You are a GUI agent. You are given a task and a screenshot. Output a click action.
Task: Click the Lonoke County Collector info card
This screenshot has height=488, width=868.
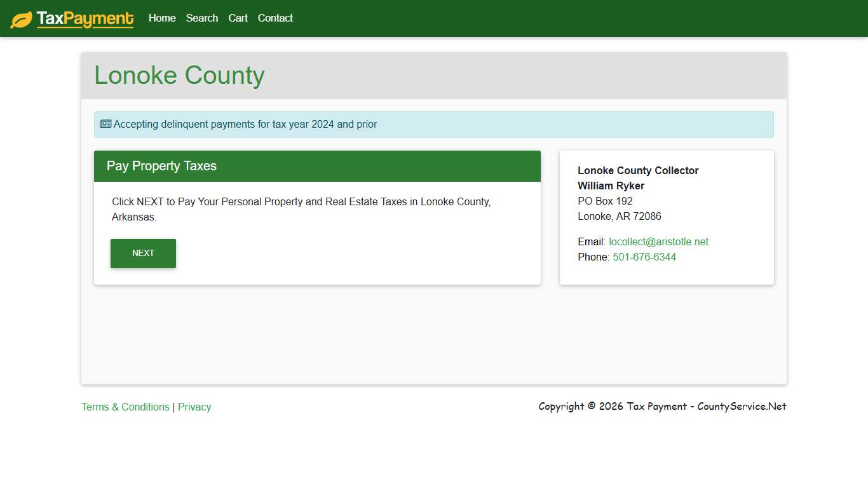(667, 217)
